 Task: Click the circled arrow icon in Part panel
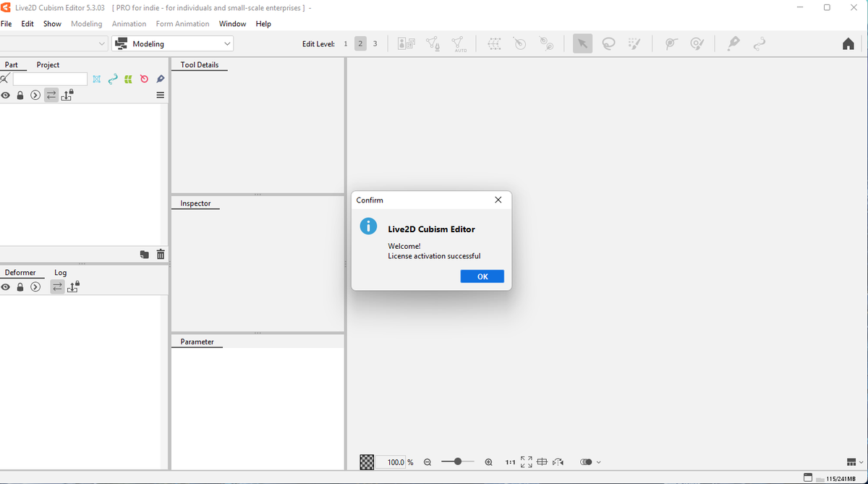point(35,95)
